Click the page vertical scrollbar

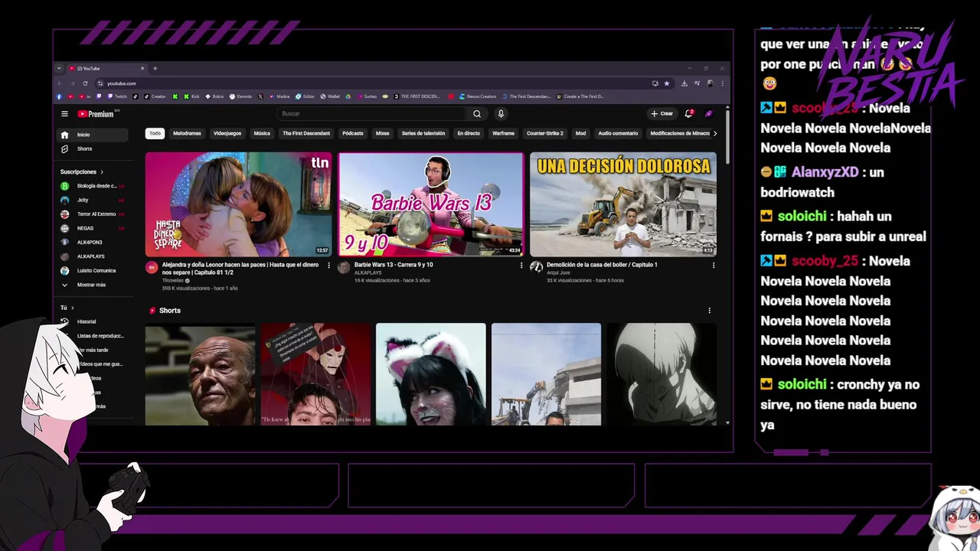[x=727, y=136]
